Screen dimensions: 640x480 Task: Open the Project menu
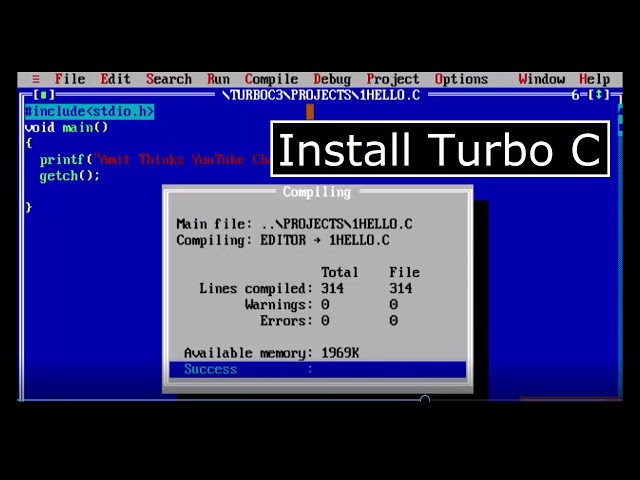click(393, 79)
